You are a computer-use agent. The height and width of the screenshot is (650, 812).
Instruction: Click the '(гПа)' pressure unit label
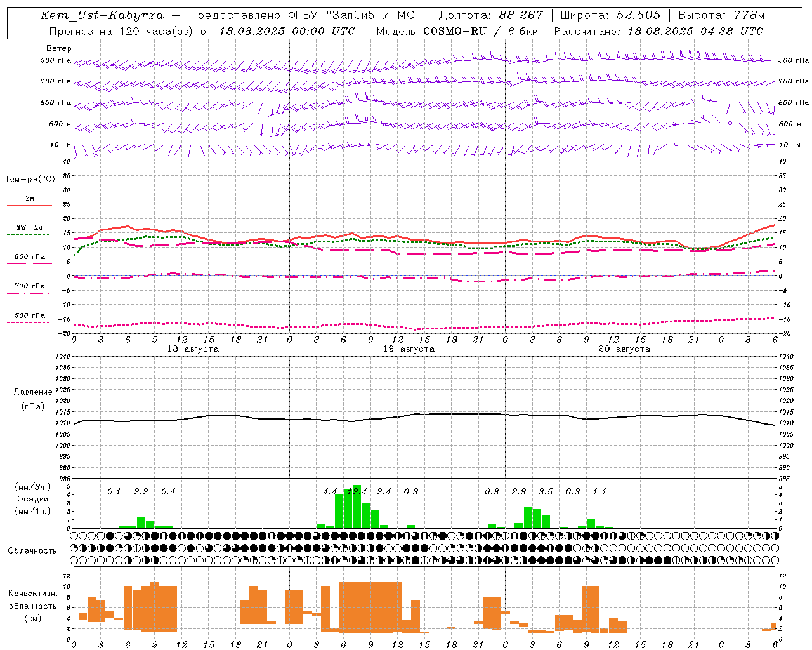32,407
